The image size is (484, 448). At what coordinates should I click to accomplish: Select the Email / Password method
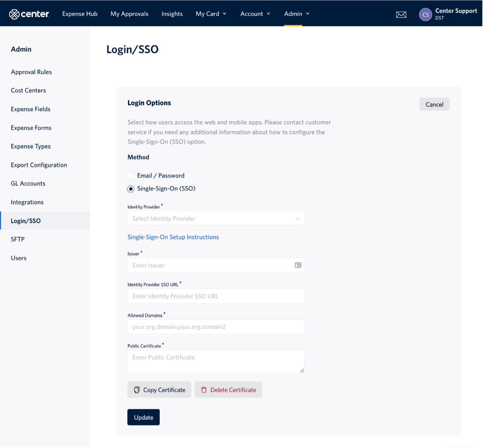130,175
